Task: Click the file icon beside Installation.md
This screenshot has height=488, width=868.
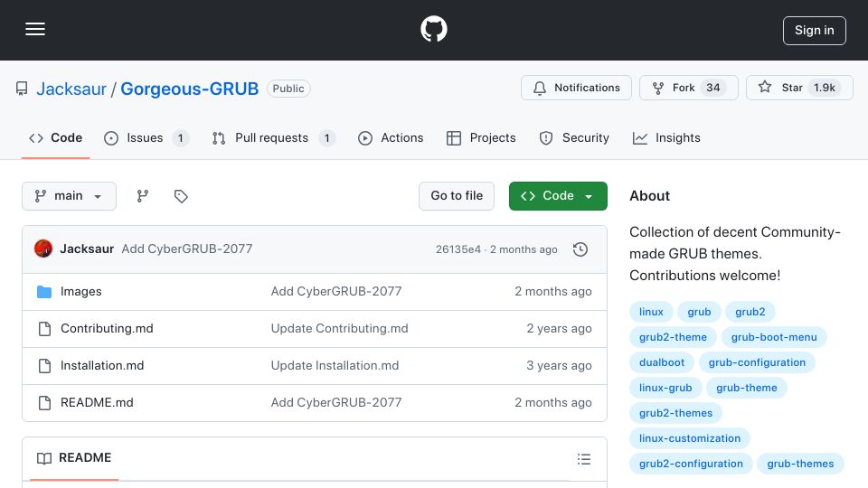Action: coord(44,366)
